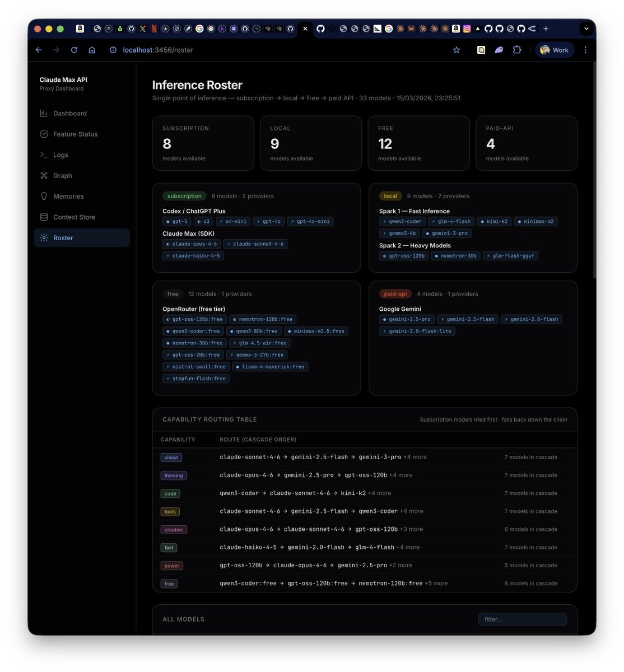624x672 pixels.
Task: Click the browser forward arrow
Action: point(56,50)
